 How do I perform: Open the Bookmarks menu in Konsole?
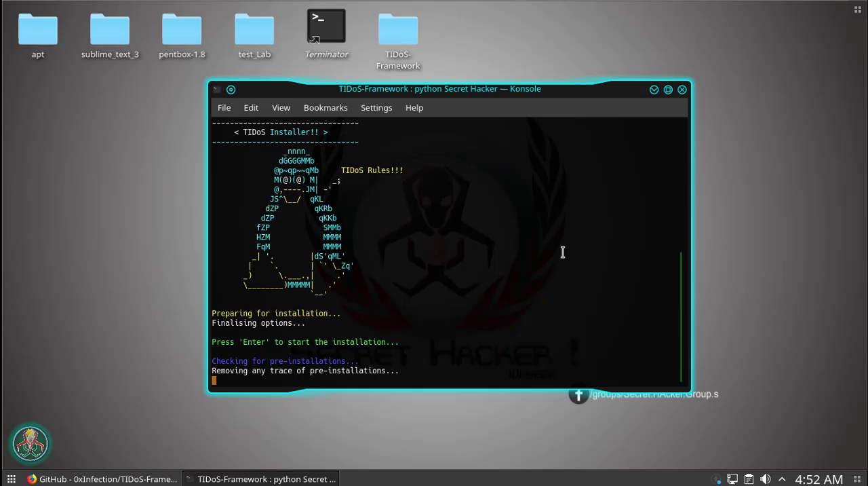pos(325,108)
